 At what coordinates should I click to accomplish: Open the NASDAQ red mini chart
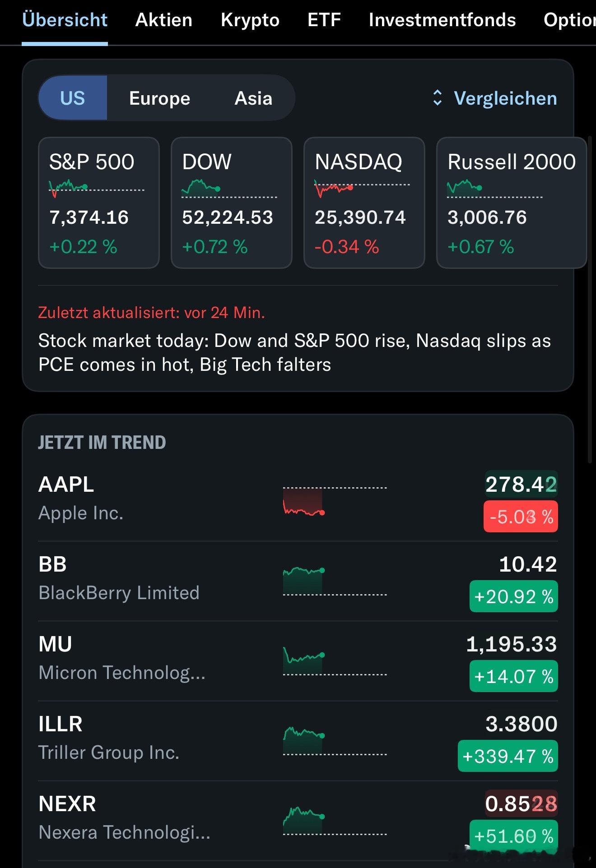tap(362, 189)
